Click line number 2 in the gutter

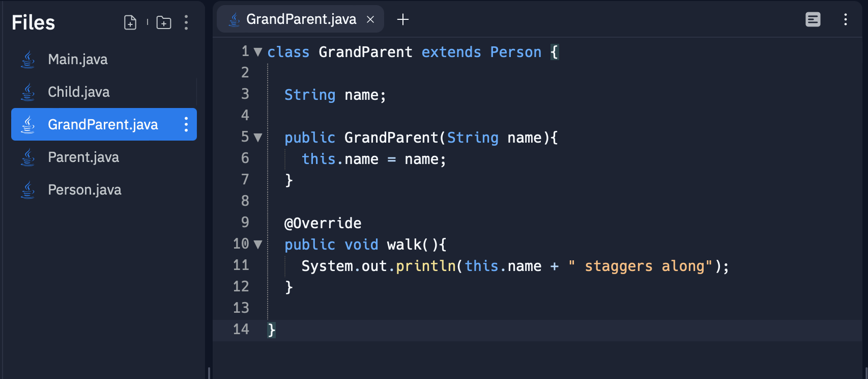(245, 73)
